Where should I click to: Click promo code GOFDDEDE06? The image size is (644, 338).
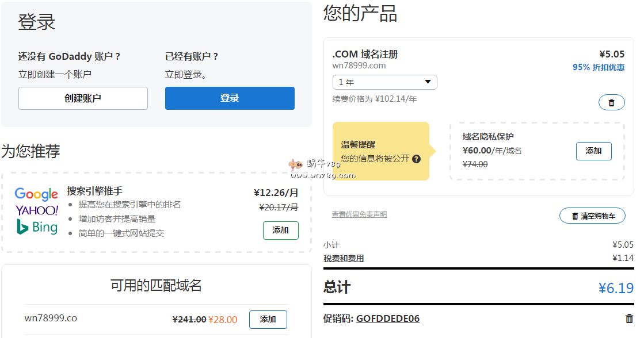[387, 318]
